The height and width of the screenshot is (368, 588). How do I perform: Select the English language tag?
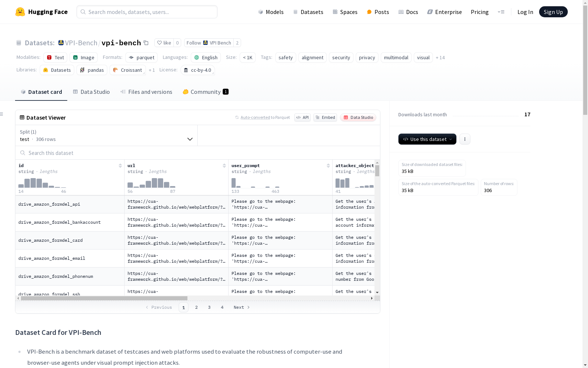(206, 57)
